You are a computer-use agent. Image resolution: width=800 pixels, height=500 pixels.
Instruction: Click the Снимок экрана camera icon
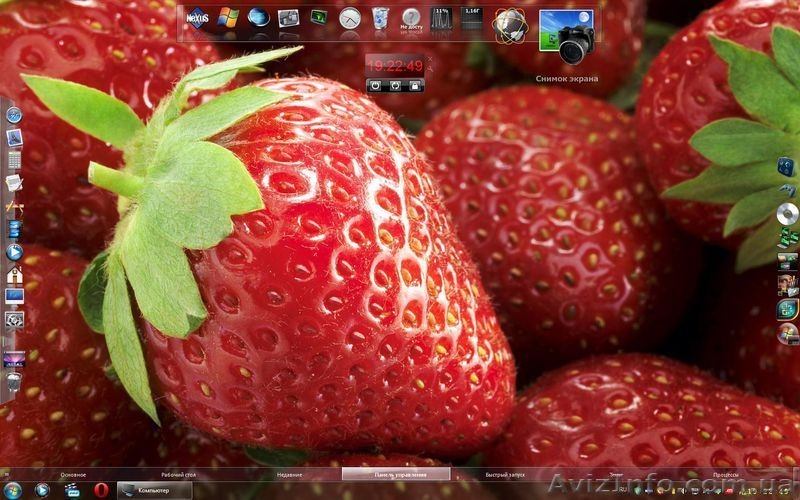click(567, 37)
